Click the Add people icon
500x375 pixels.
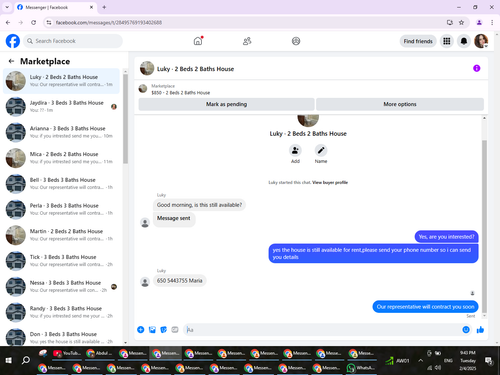click(295, 151)
